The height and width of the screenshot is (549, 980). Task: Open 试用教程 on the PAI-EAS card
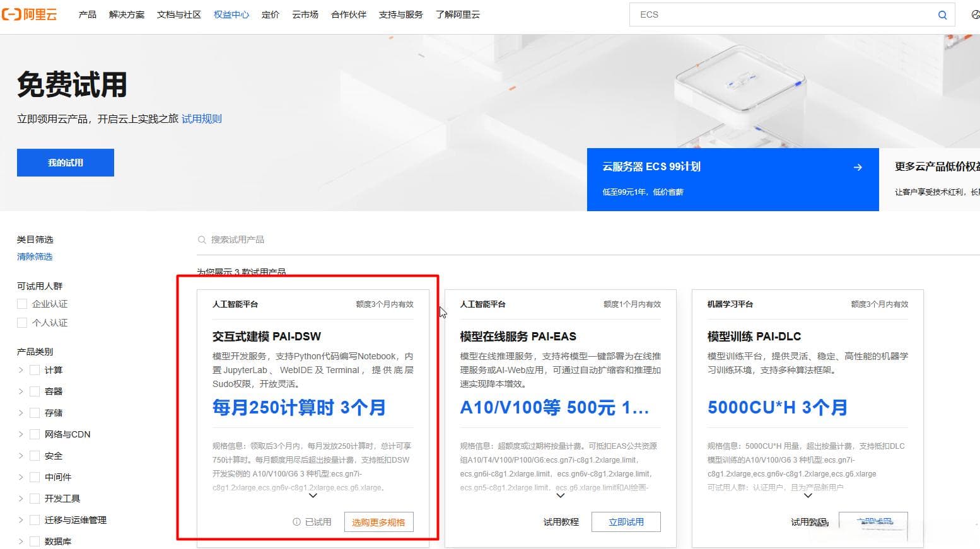pos(561,522)
